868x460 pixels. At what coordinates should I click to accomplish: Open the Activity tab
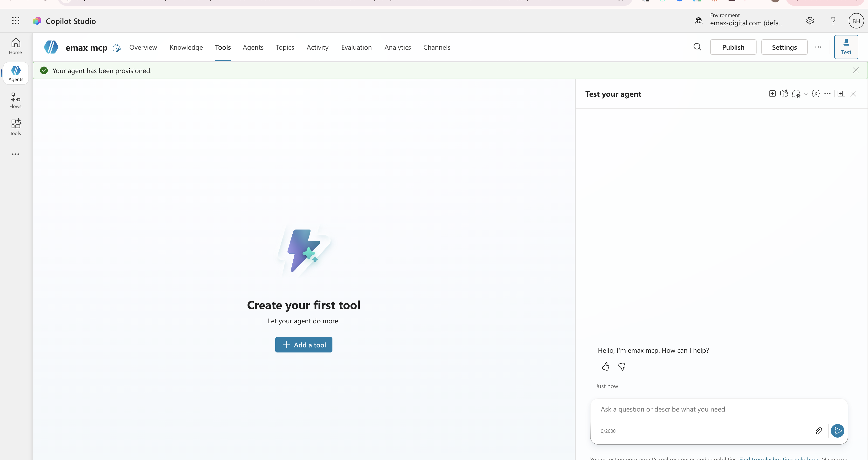(317, 47)
